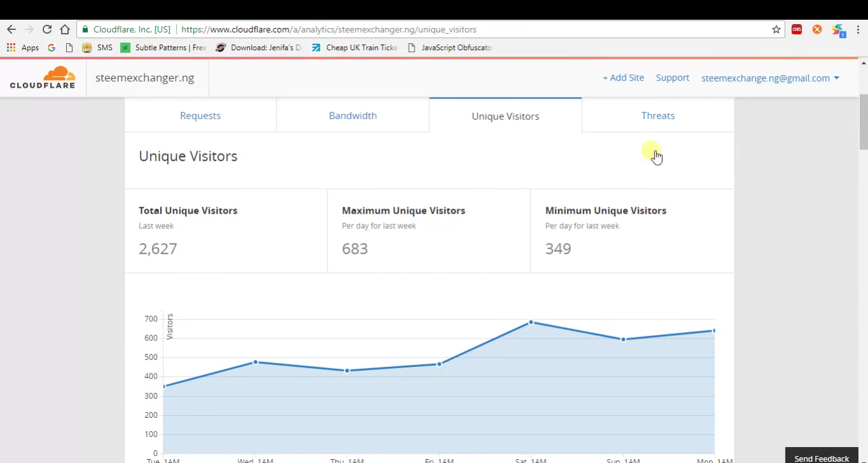Open the Download: Jenifa's bookmark
Image resolution: width=868 pixels, height=463 pixels.
point(259,48)
